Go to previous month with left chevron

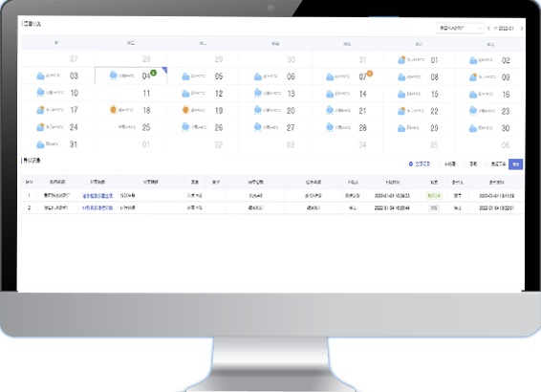pyautogui.click(x=488, y=29)
